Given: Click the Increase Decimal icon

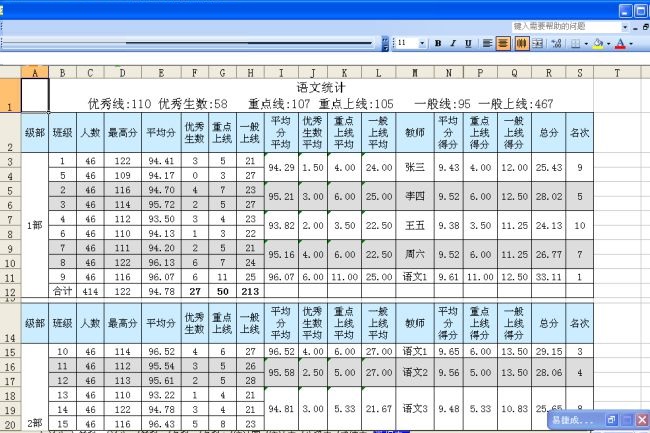Looking at the screenshot, I should [557, 43].
